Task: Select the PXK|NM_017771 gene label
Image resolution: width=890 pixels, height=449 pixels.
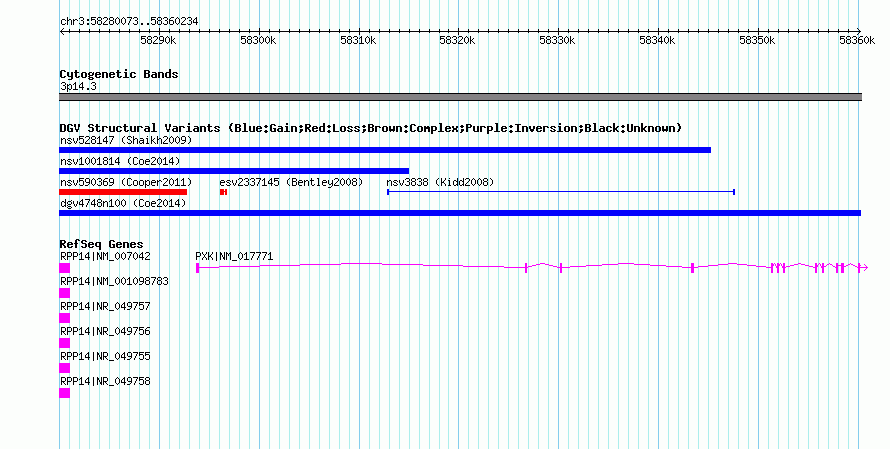Action: 234,257
